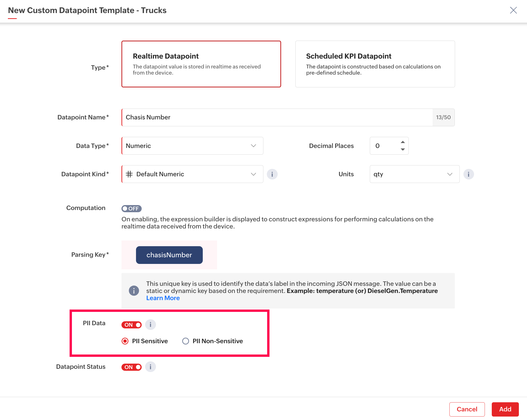Close the datapoint template dialog

pos(513,10)
